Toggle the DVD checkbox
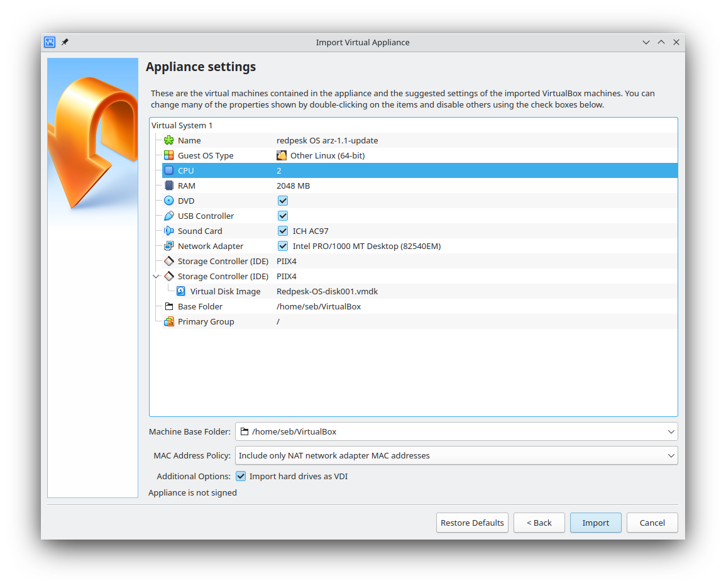Viewport: 726px width, 588px height. point(283,201)
